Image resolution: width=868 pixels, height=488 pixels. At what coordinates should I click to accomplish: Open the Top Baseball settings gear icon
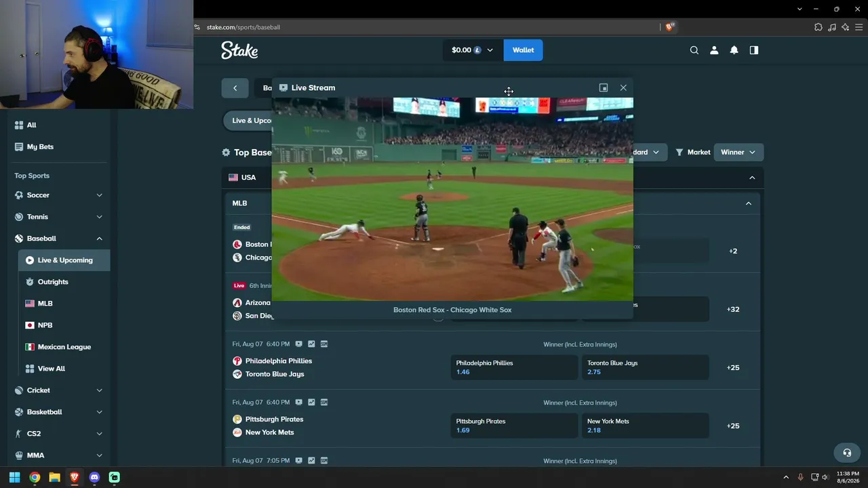[x=226, y=152]
